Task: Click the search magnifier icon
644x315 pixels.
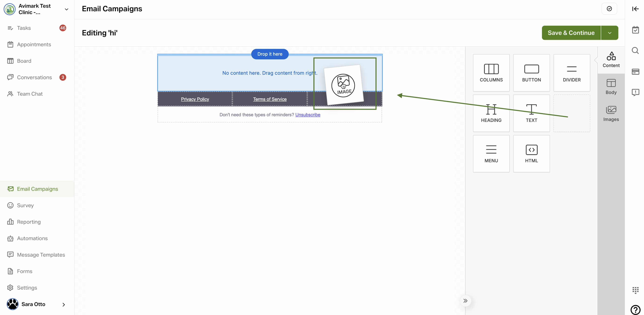Action: point(635,51)
